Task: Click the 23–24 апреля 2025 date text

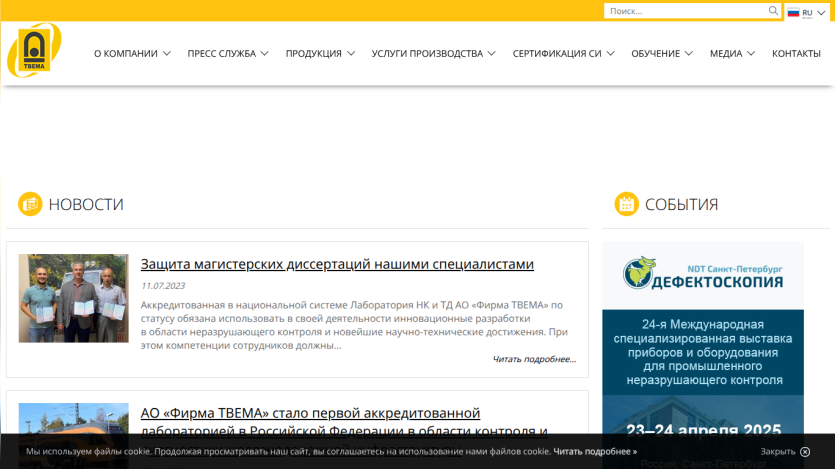Action: pyautogui.click(x=703, y=430)
